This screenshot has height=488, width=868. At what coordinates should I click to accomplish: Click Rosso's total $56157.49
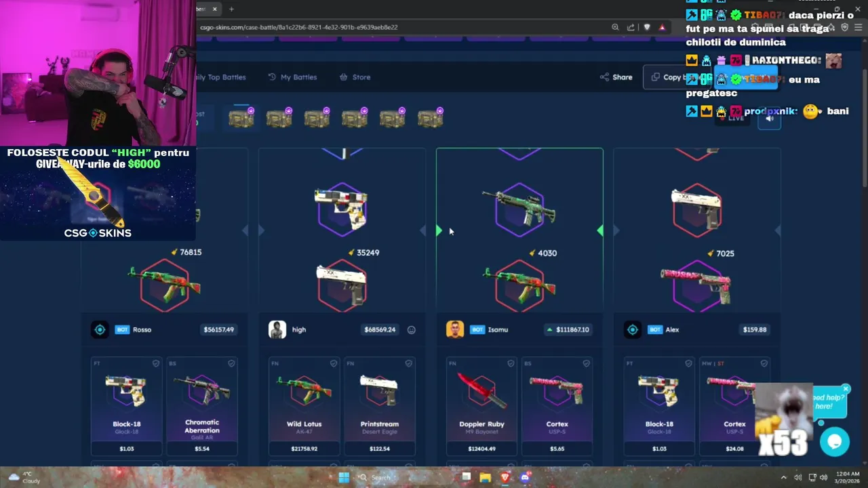(218, 330)
